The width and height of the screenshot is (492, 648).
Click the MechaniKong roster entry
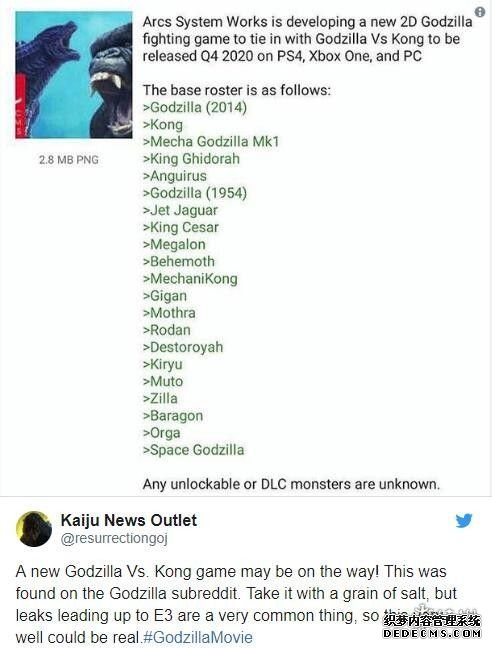(190, 279)
